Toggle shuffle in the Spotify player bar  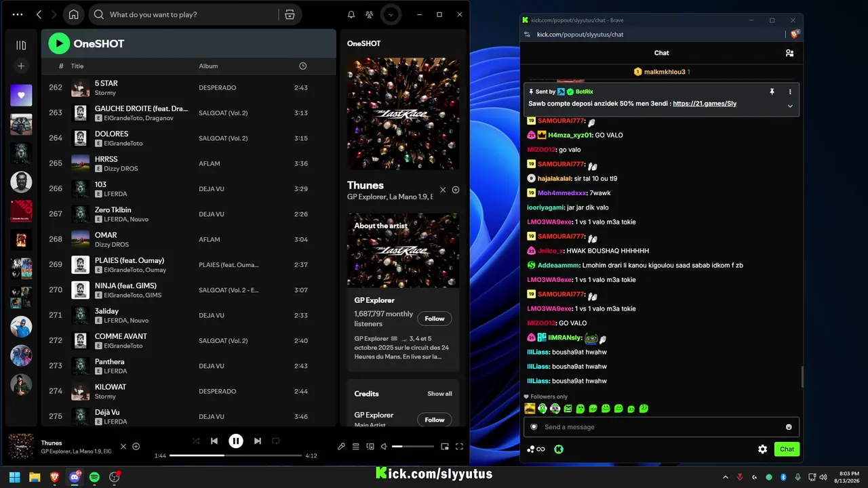tap(195, 441)
